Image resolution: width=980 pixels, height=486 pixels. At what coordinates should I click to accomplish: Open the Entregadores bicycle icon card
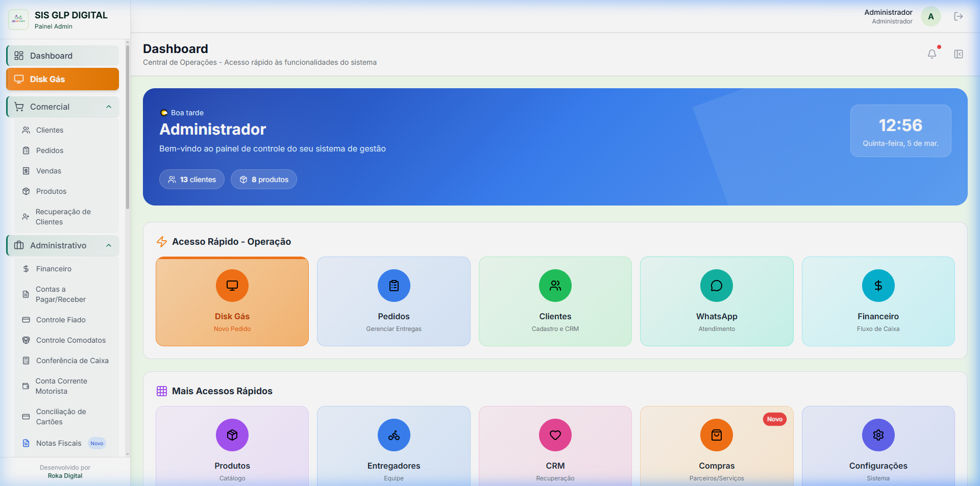pyautogui.click(x=394, y=435)
